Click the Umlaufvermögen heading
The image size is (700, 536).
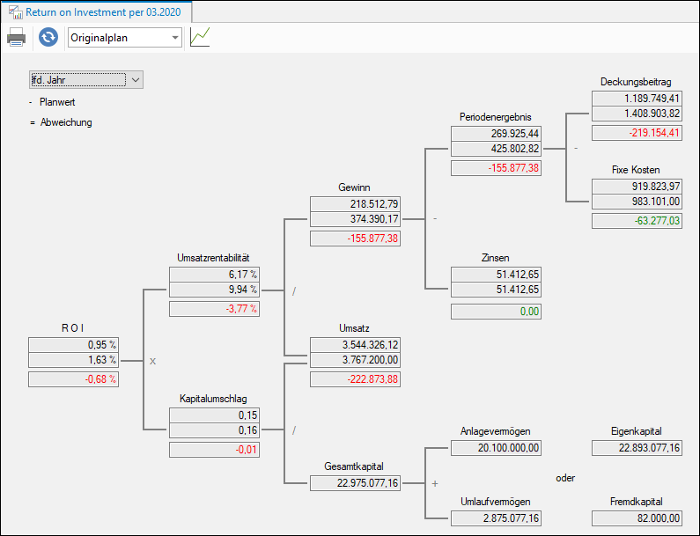click(496, 502)
